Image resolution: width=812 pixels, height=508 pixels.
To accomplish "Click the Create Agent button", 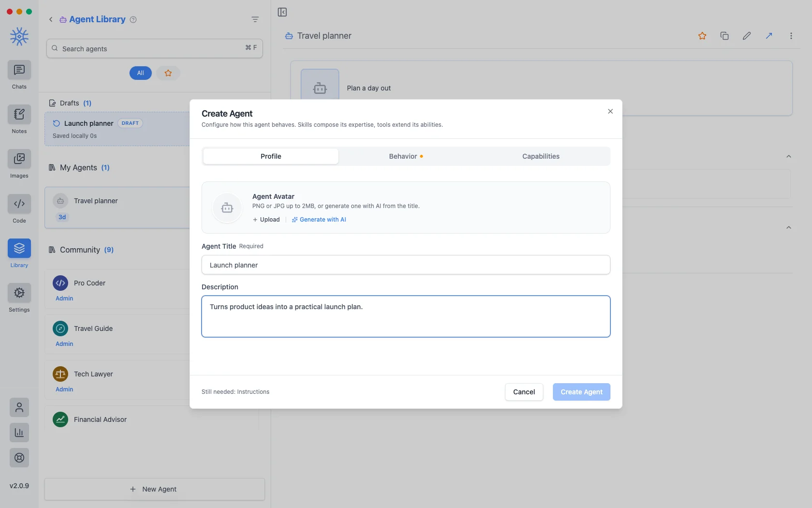I will tap(581, 392).
